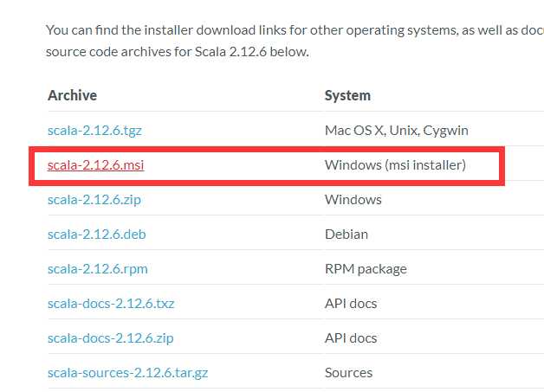Click the System column header
Viewport: 544px width, 392px height.
click(347, 95)
